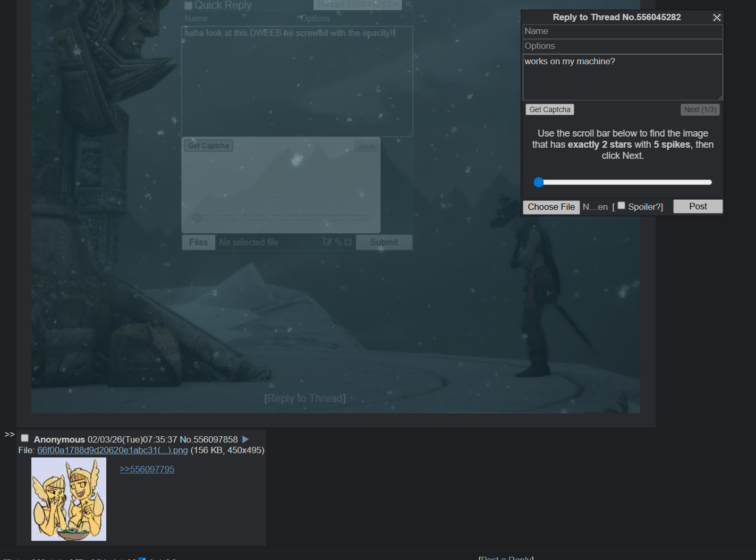Click the ">>" marker left of the Anonymous post

point(10,435)
